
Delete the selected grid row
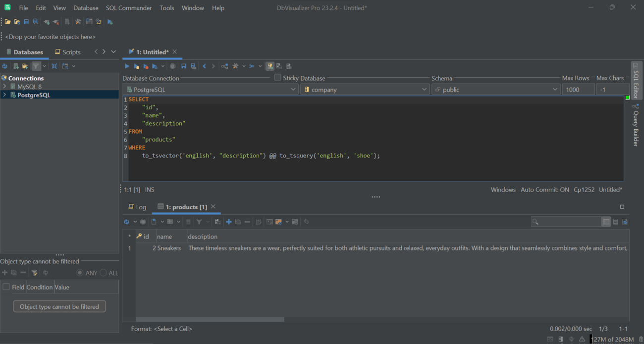247,221
